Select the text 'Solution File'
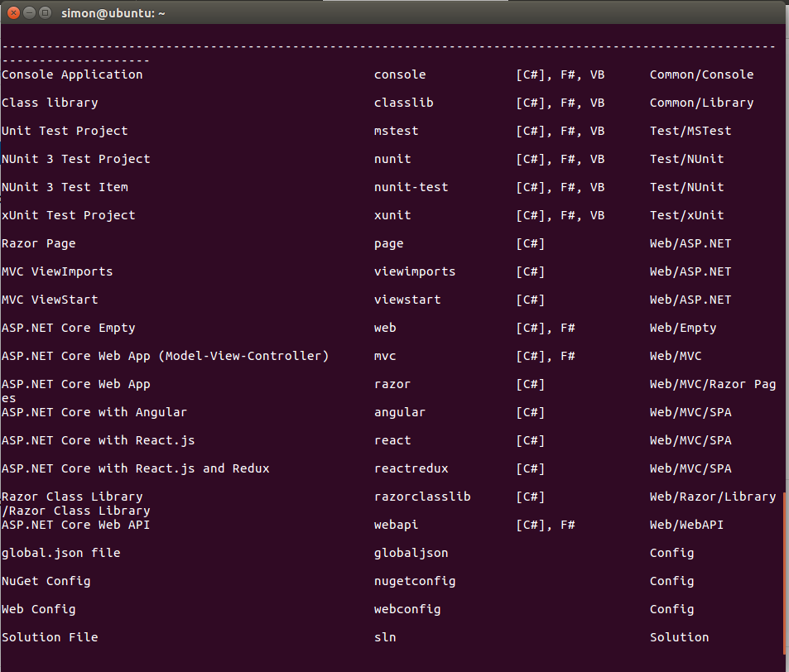Image resolution: width=789 pixels, height=672 pixels. tap(50, 638)
